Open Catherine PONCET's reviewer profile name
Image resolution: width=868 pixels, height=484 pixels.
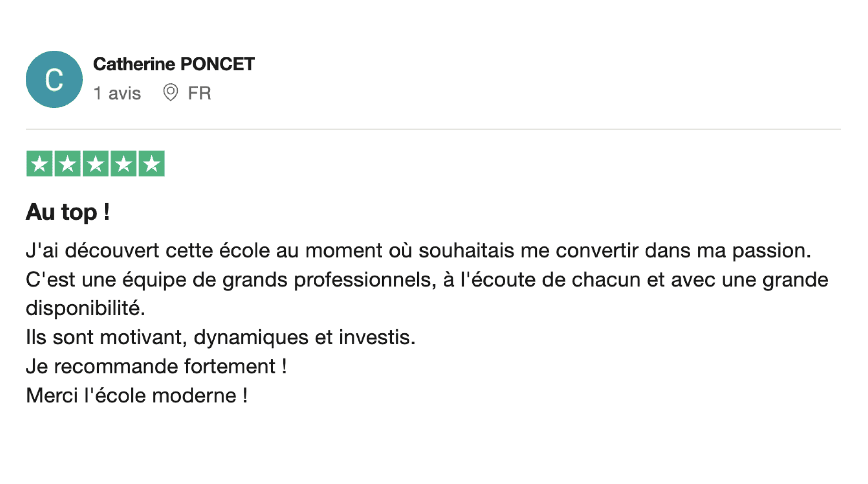click(x=174, y=64)
